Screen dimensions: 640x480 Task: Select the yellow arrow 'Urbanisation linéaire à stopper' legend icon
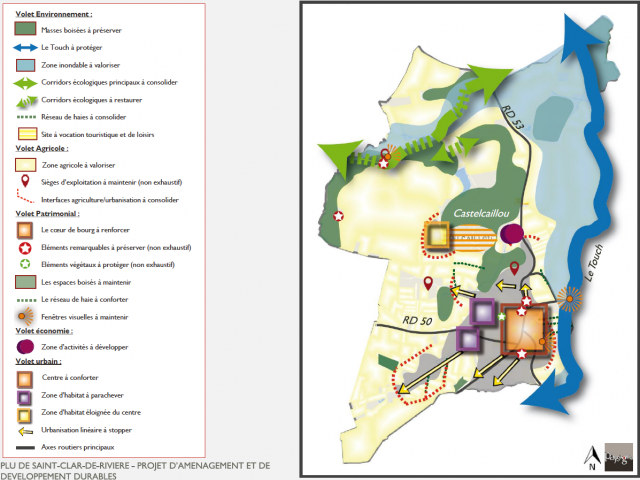[x=25, y=432]
